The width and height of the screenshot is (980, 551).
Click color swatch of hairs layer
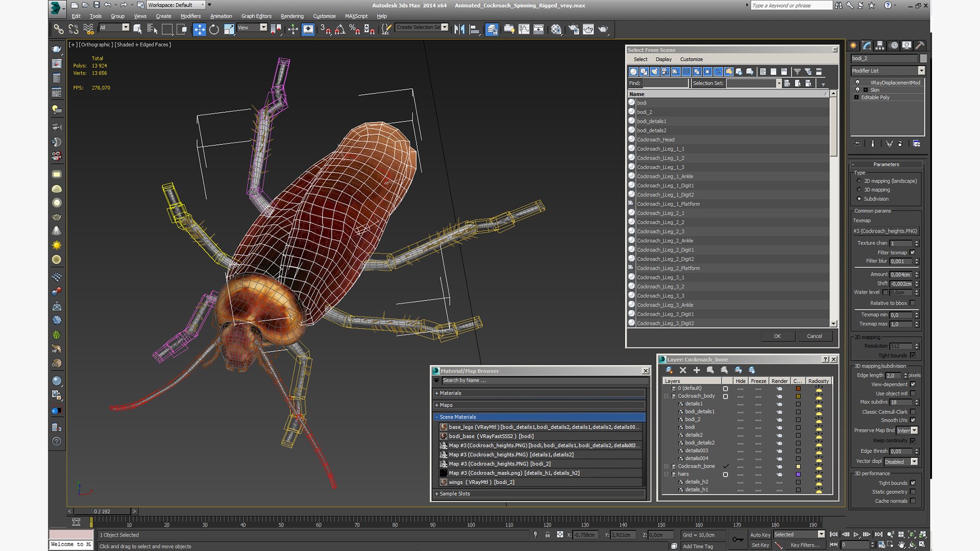coord(798,474)
